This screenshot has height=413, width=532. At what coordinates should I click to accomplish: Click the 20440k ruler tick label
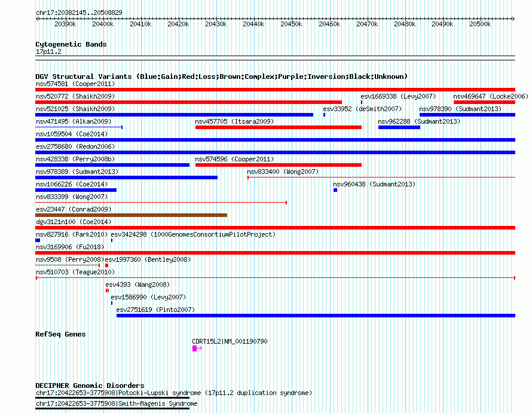(253, 24)
